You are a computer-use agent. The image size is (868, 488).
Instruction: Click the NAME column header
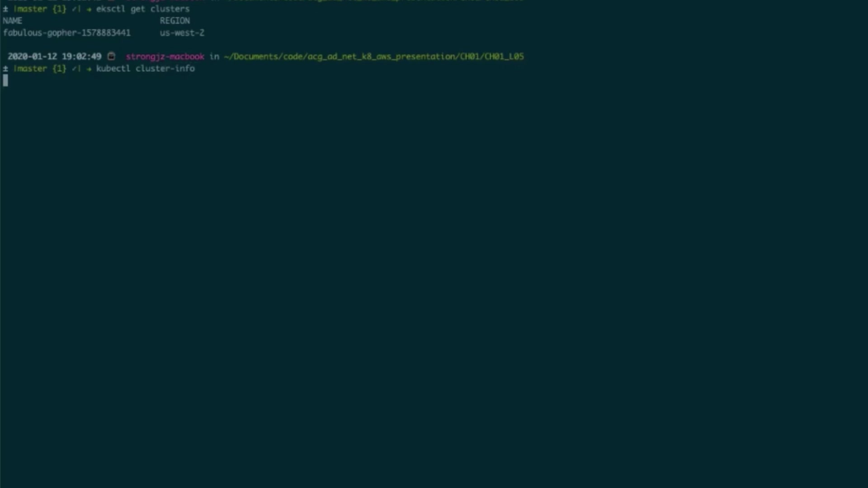[x=12, y=21]
